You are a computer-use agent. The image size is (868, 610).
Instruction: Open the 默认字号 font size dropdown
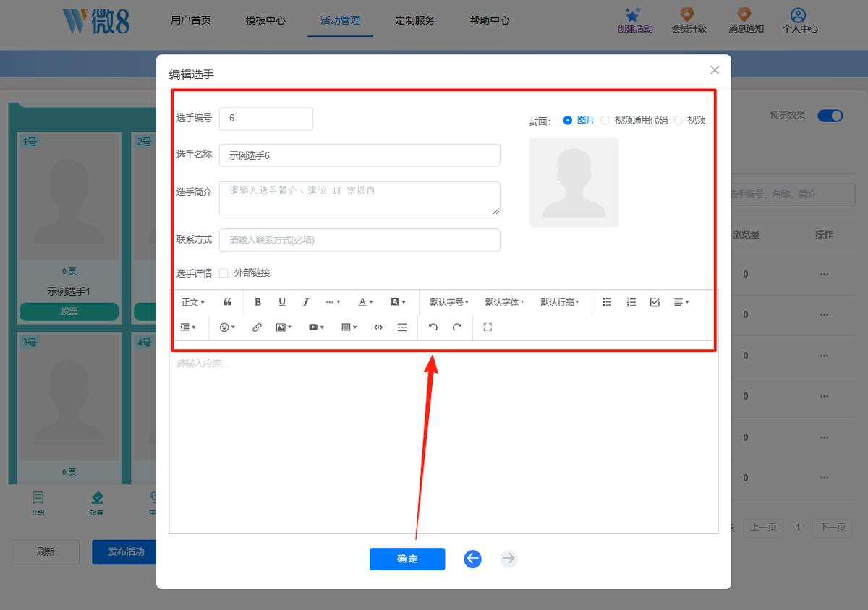(x=449, y=302)
